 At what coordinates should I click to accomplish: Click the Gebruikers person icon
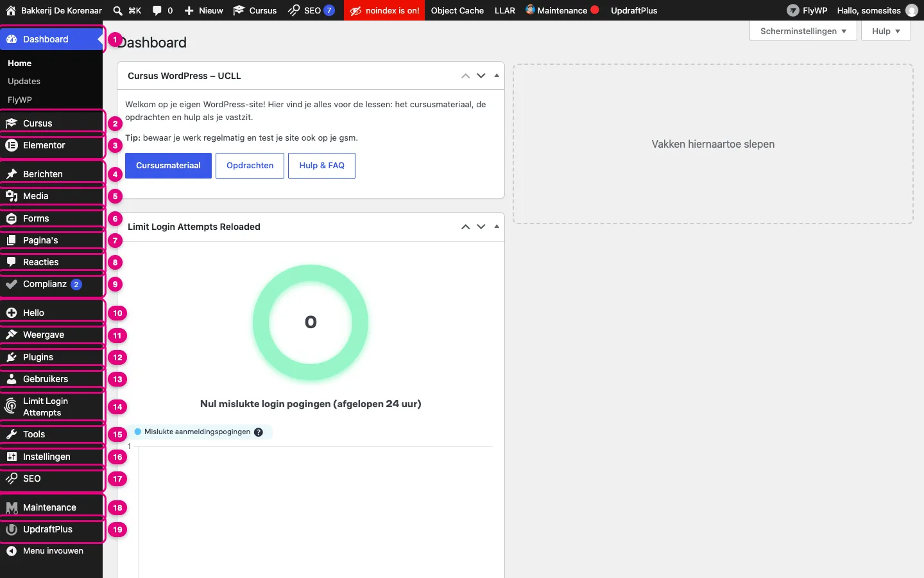point(12,379)
